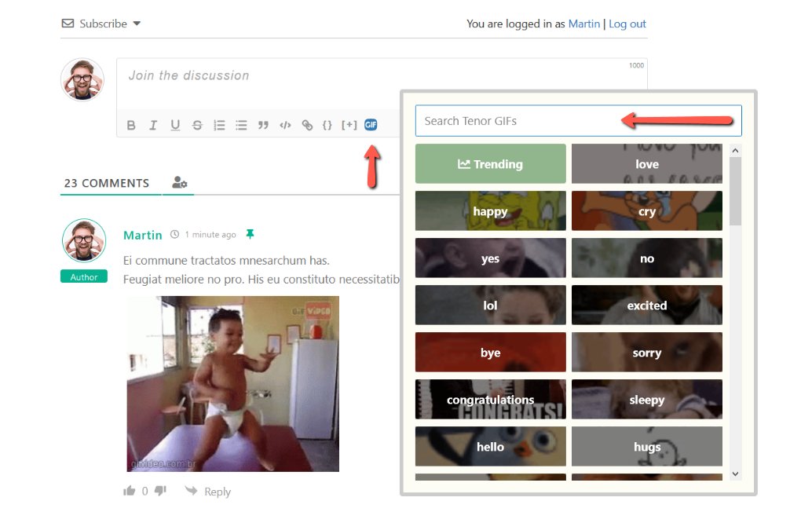Viewport: 812px width, 512px height.
Task: Select the no GIF category
Action: click(x=647, y=258)
